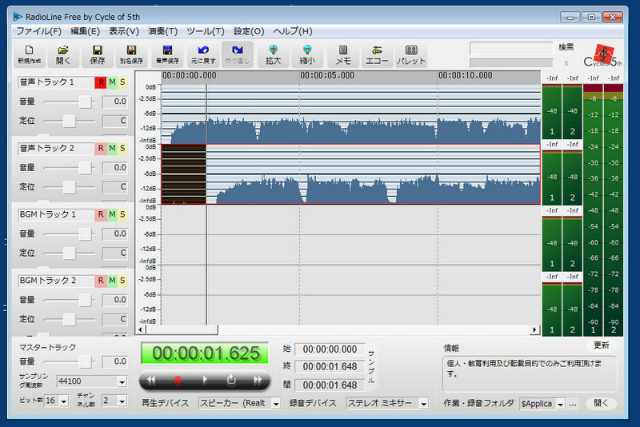Screen dimensions: 640x427
Task: Click 音声トラック 2 pan (定位) slider handle
Action: click(69, 187)
